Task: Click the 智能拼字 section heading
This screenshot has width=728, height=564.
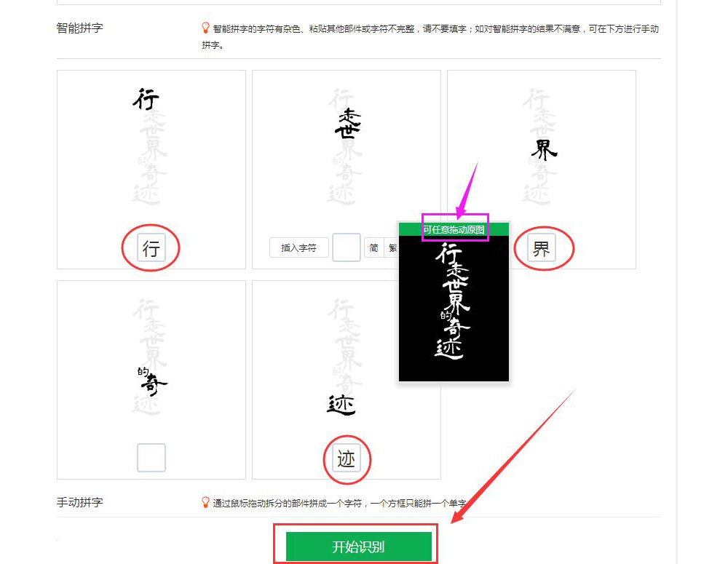Action: click(79, 28)
